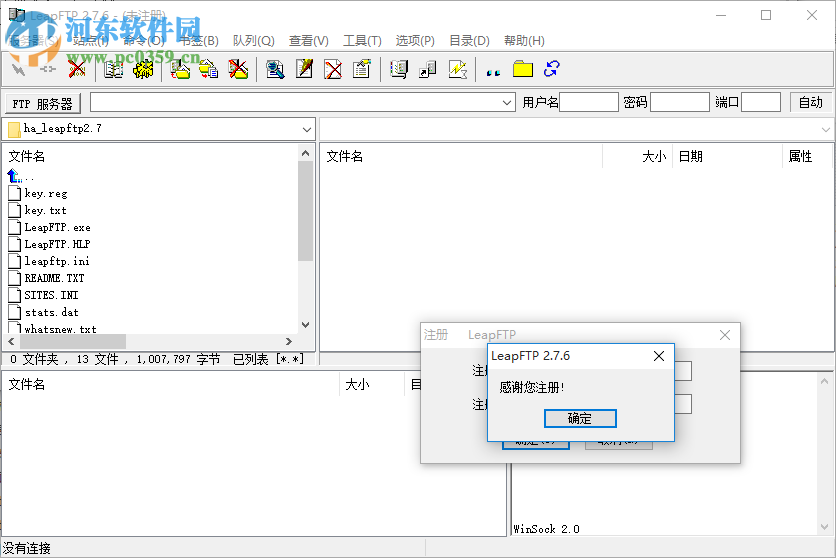The image size is (836, 558).
Task: Expand the ha_leapftp2.7 local path dropdown
Action: (307, 130)
